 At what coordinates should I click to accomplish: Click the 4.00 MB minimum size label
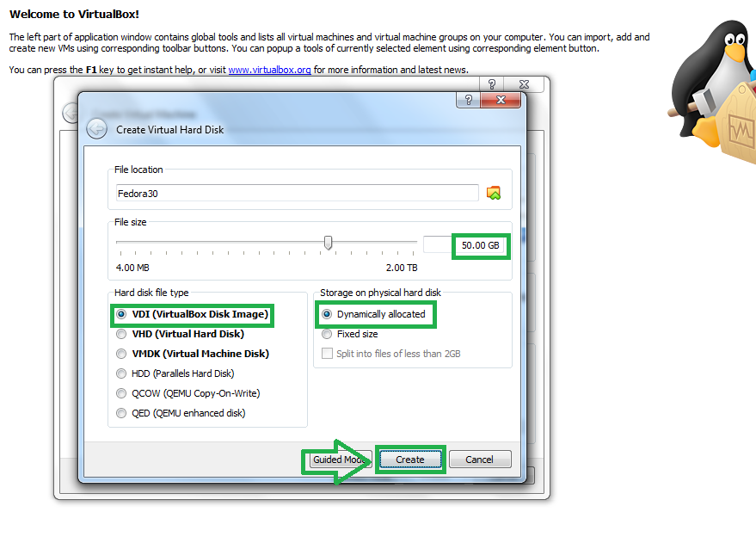132,268
